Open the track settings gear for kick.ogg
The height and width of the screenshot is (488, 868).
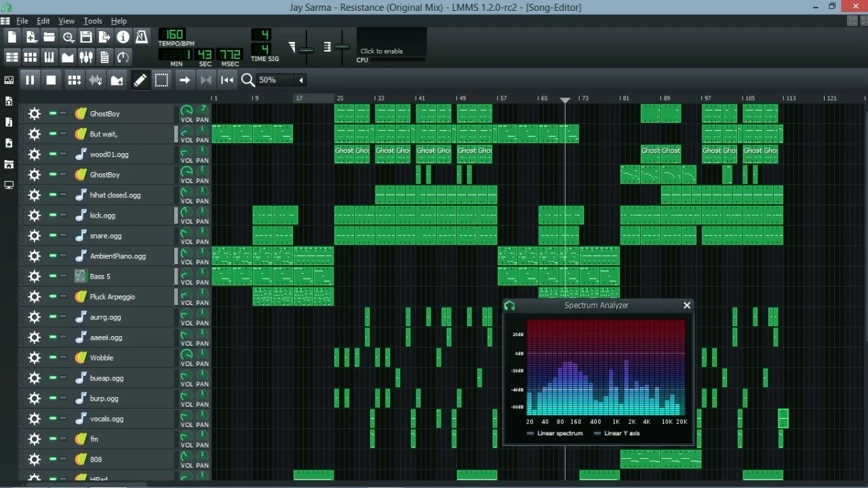[34, 216]
